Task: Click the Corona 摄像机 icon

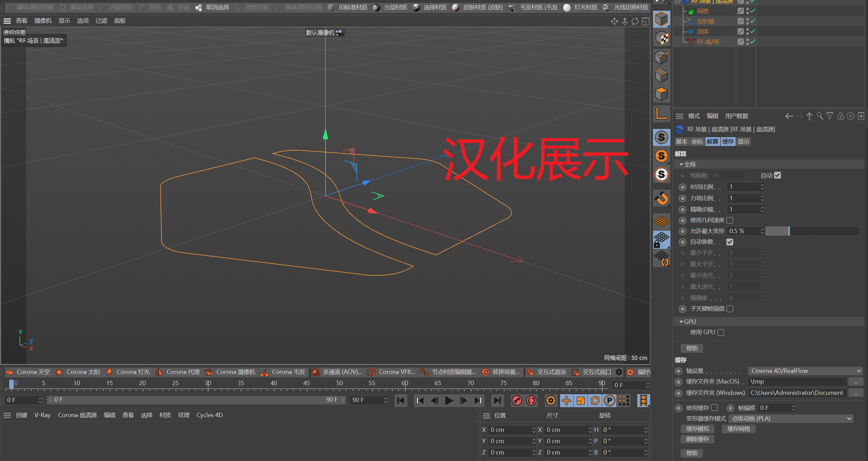Action: pyautogui.click(x=209, y=372)
